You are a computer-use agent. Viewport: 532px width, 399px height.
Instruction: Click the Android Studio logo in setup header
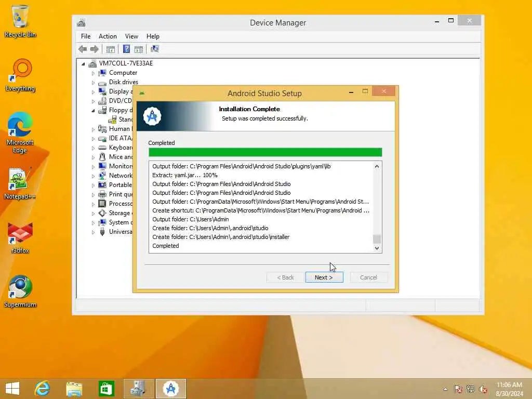pos(152,116)
